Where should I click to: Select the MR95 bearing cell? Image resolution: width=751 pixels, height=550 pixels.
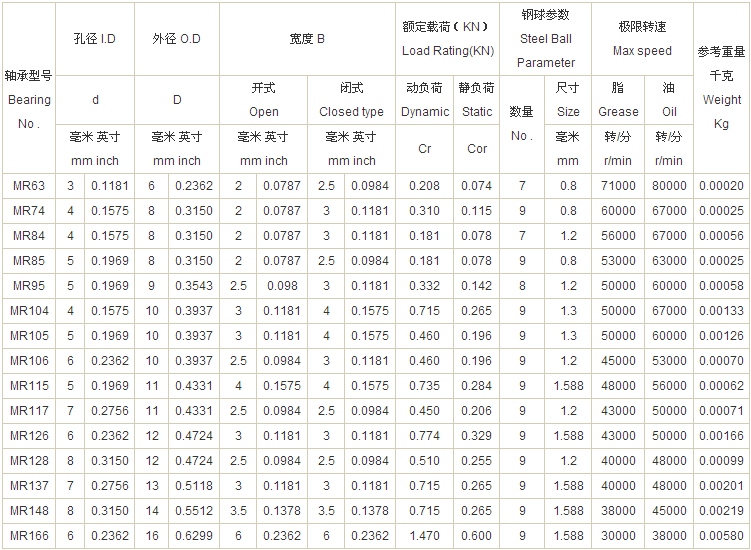tap(29, 286)
